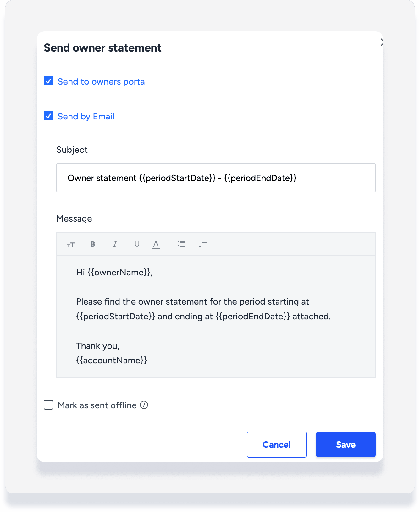Toggle italic formatting in message toolbar
Image resolution: width=420 pixels, height=512 pixels.
(x=115, y=244)
